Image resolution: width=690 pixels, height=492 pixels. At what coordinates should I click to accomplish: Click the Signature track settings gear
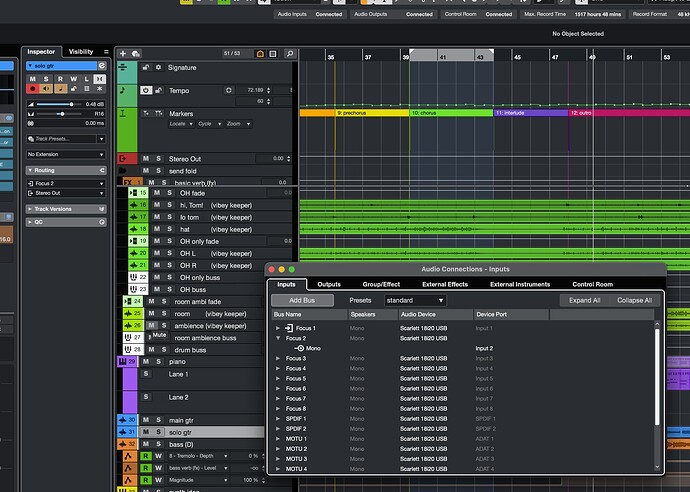coord(158,67)
